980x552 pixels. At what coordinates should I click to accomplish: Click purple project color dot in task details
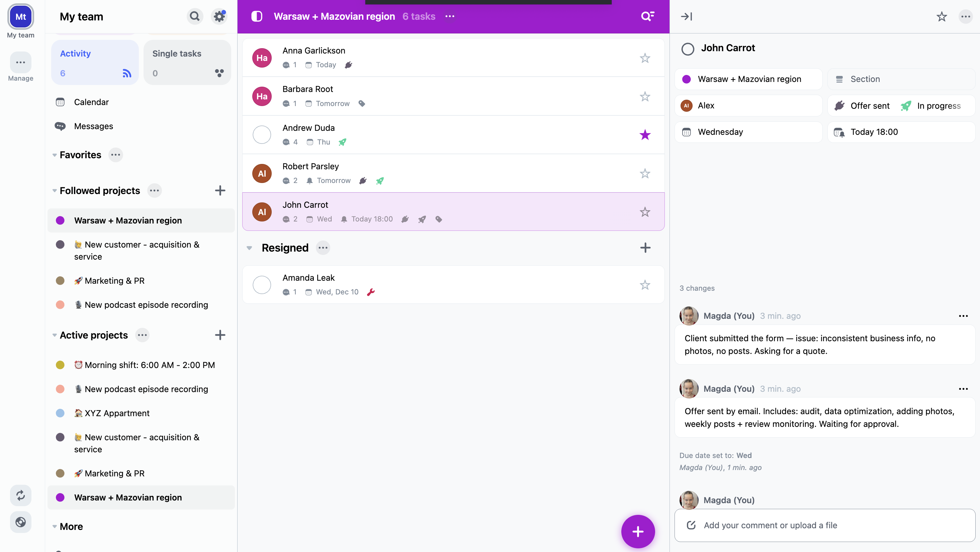coord(686,79)
